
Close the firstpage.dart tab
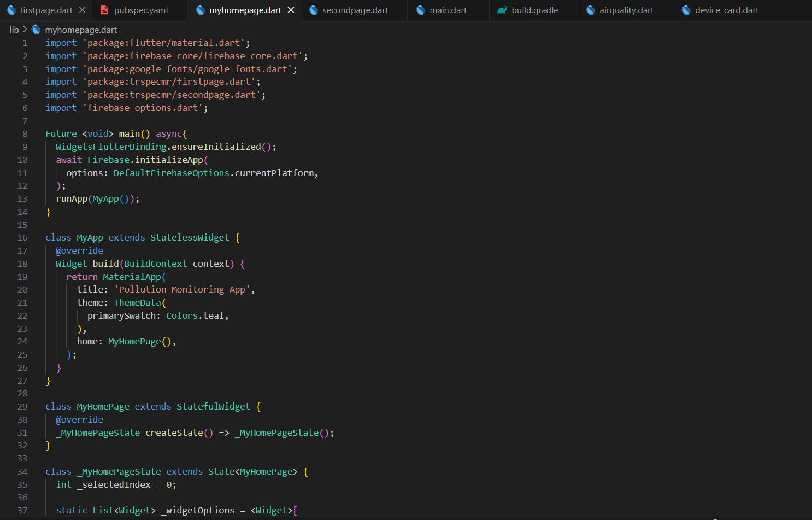[x=82, y=10]
